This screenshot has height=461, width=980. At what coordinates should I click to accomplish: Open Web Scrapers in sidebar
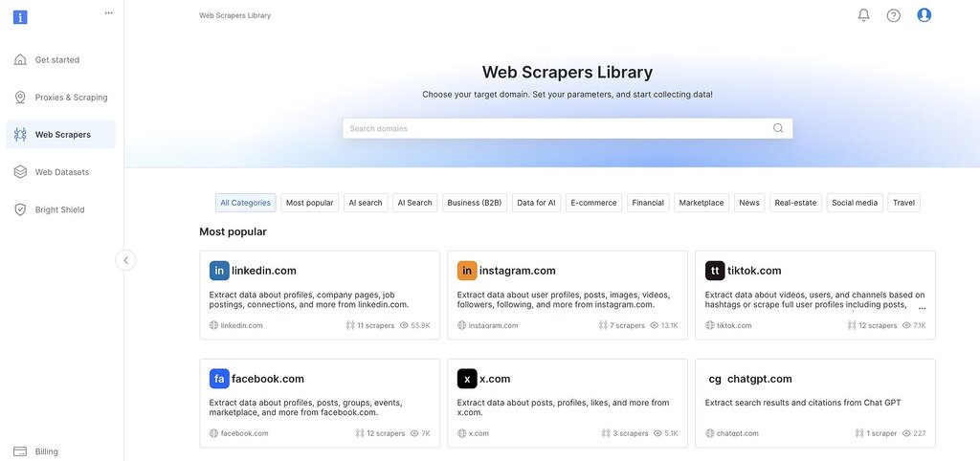tap(60, 134)
